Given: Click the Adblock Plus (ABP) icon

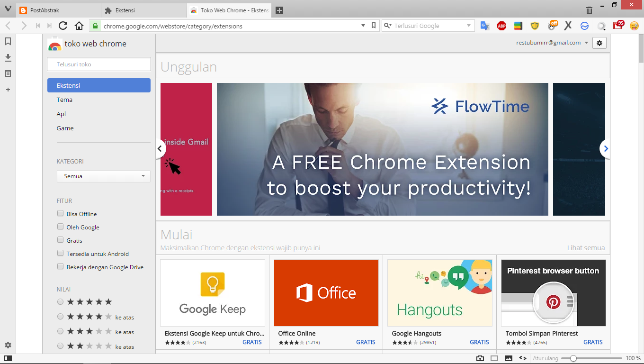Looking at the screenshot, I should [501, 26].
